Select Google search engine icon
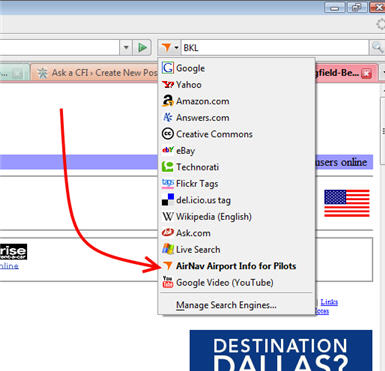This screenshot has height=371, width=385. click(167, 68)
